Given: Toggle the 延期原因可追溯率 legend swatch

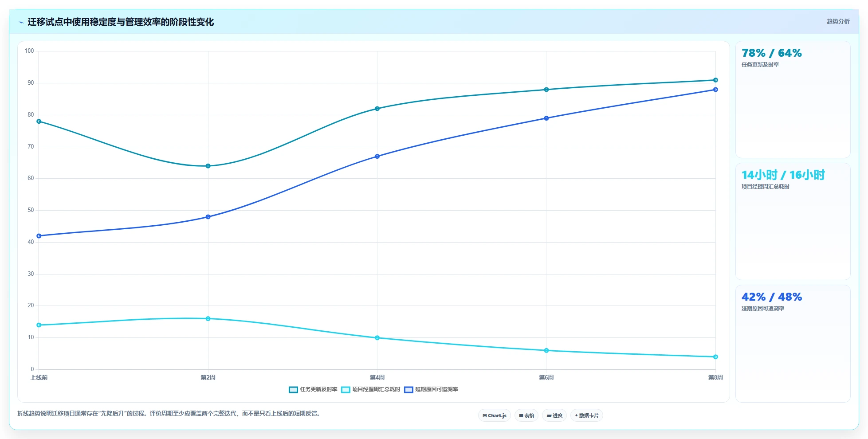Looking at the screenshot, I should pyautogui.click(x=408, y=390).
